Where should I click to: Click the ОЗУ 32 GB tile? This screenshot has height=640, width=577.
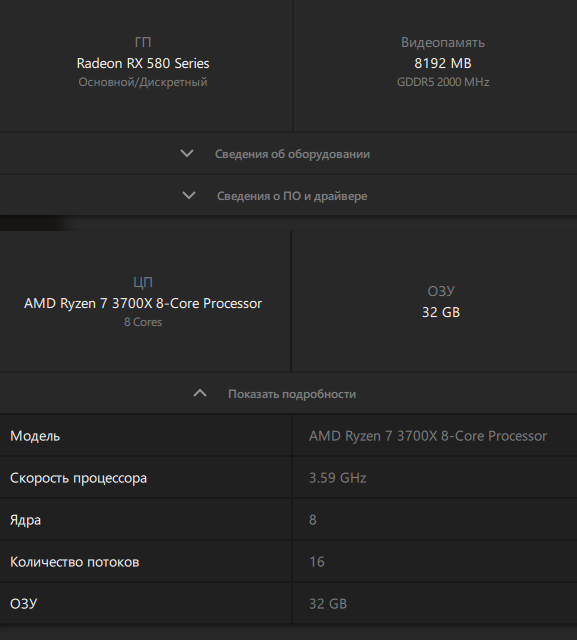pos(435,301)
